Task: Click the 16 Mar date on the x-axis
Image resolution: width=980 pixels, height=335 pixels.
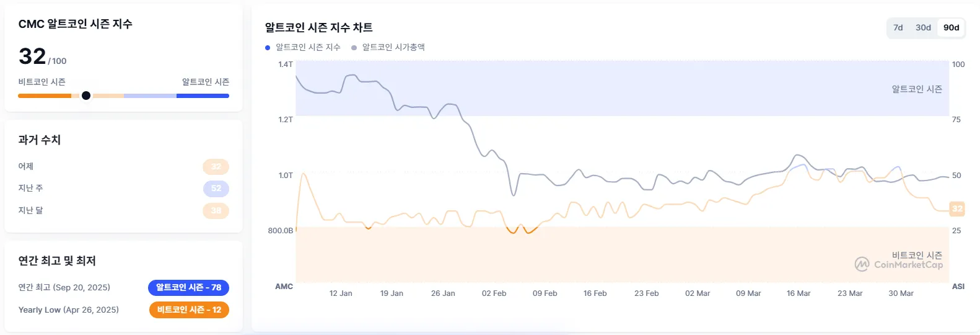Action: (x=798, y=293)
